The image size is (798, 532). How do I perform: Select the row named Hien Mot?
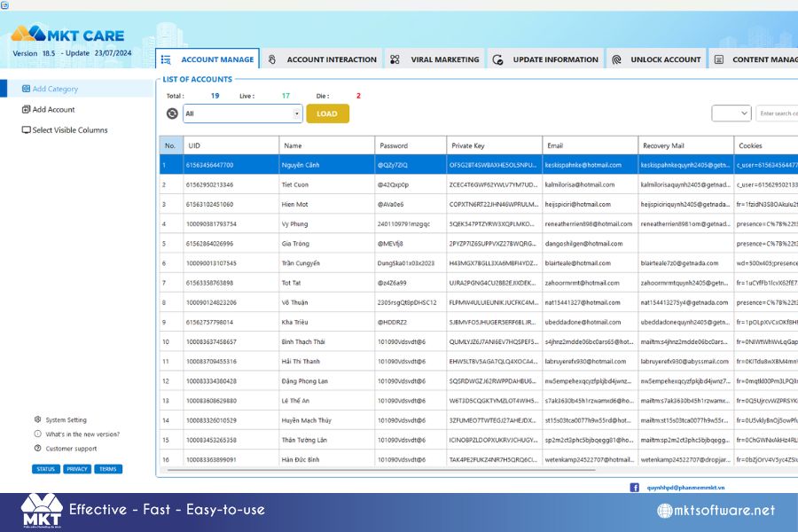pyautogui.click(x=479, y=204)
